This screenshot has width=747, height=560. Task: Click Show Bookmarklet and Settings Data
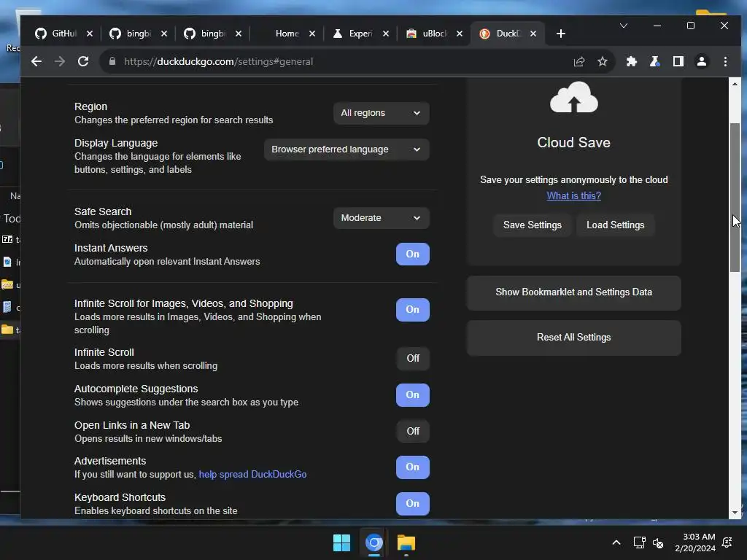573,292
